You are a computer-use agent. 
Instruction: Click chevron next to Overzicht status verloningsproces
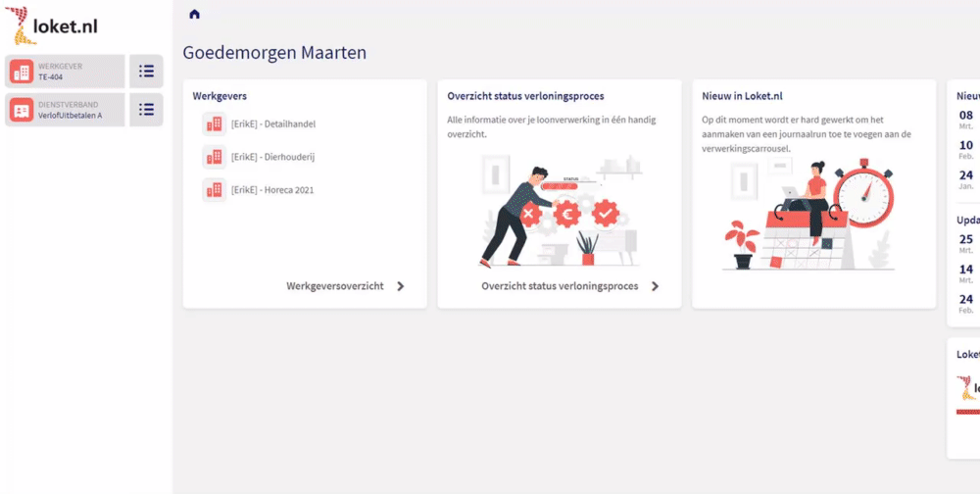click(655, 286)
